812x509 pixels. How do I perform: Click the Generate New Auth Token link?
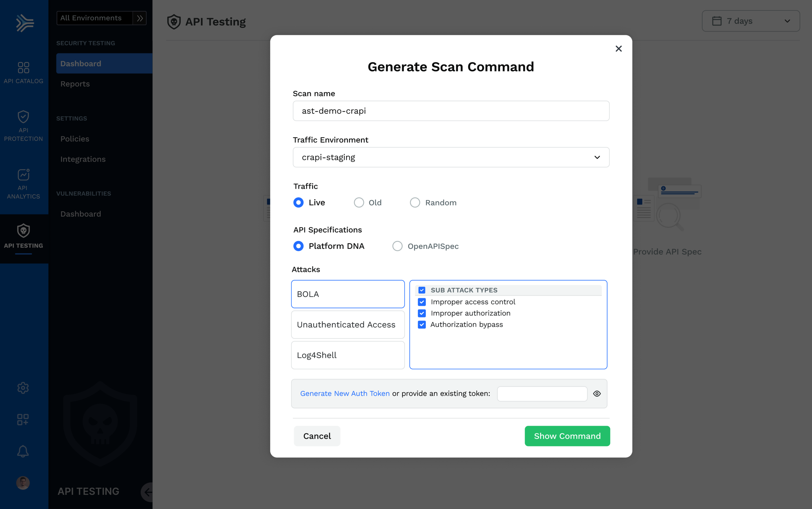[345, 393]
